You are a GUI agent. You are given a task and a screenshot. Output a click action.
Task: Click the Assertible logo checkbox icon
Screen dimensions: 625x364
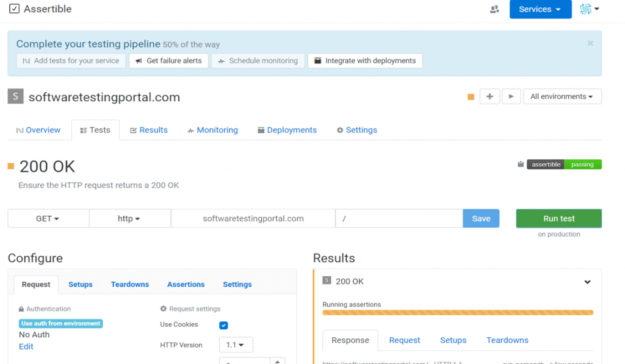tap(15, 9)
